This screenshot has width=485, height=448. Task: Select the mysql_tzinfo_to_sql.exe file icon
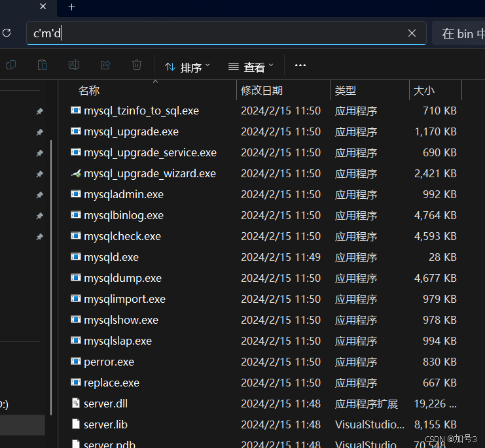pyautogui.click(x=76, y=111)
